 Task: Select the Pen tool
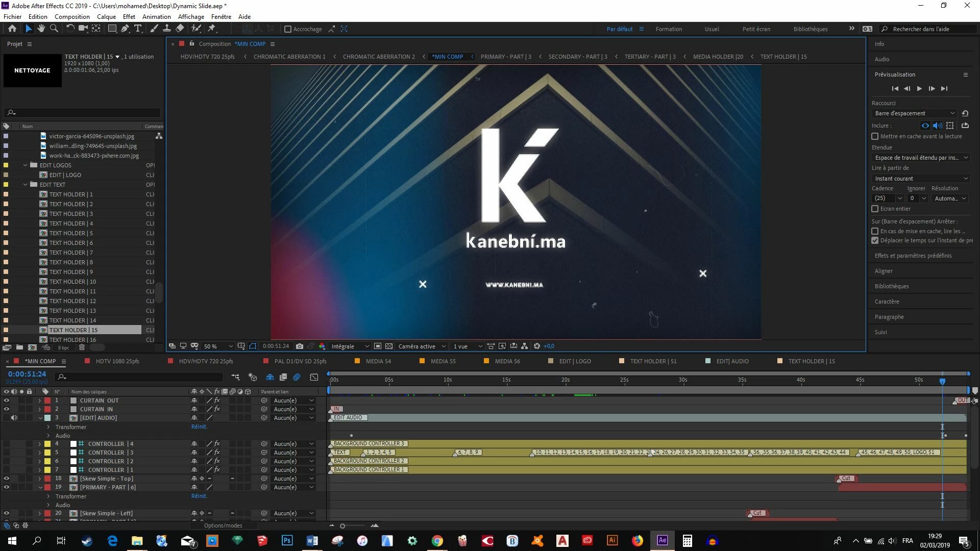point(125,29)
